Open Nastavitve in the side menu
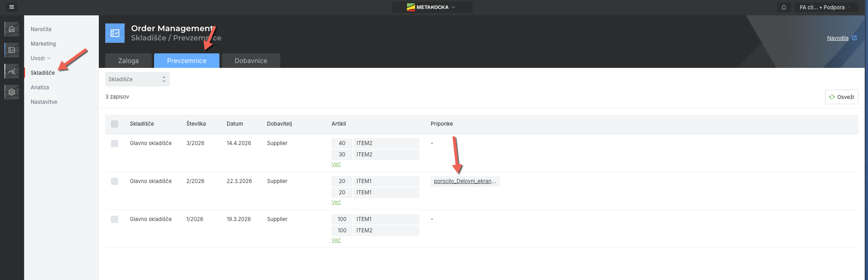 (44, 102)
